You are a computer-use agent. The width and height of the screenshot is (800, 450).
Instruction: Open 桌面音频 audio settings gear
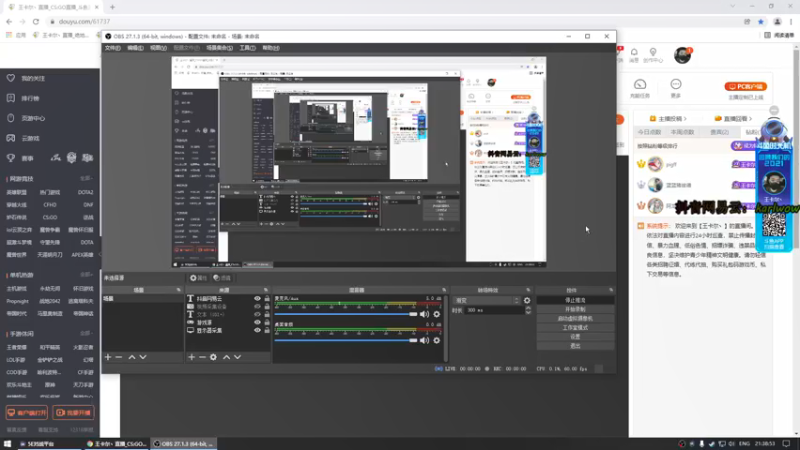pyautogui.click(x=437, y=340)
